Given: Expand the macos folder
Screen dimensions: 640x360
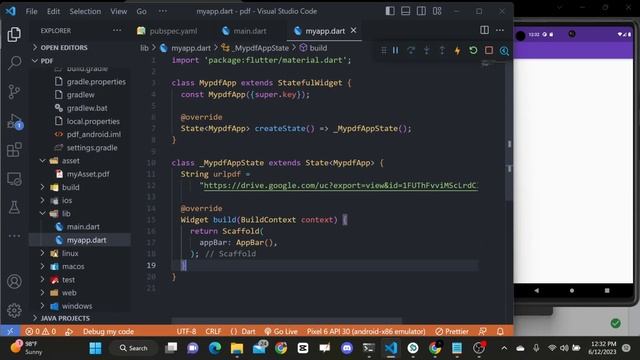Looking at the screenshot, I should 69,267.
